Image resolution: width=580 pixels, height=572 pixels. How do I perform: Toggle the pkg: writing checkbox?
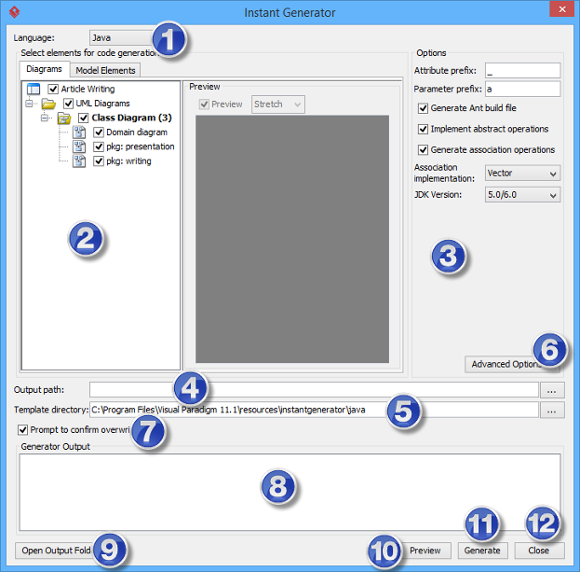point(98,161)
